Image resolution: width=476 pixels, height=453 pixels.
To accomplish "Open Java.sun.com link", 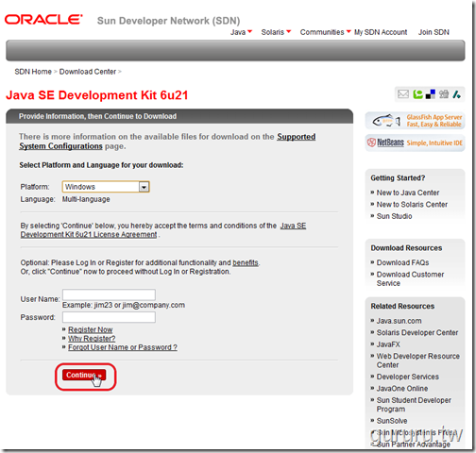I will (x=399, y=321).
